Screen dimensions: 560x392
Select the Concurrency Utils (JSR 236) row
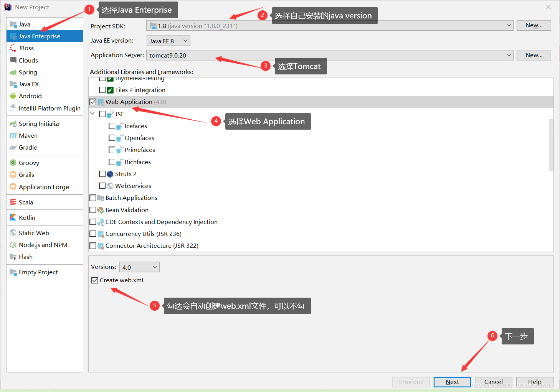[321, 234]
